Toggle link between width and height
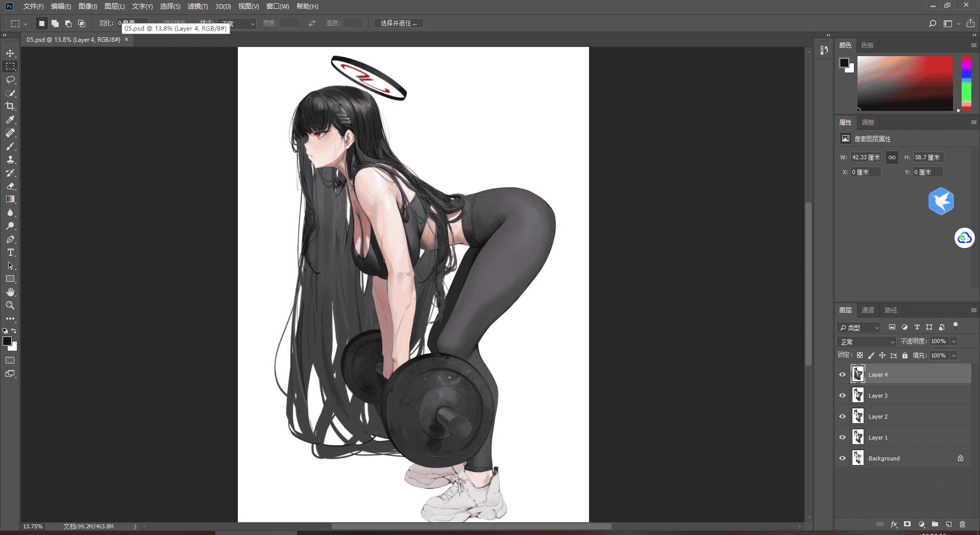 click(x=892, y=157)
